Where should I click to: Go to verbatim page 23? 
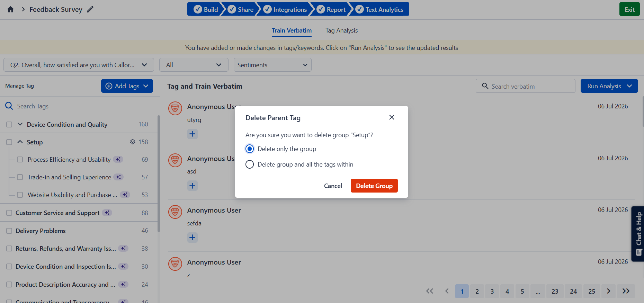[555, 291]
